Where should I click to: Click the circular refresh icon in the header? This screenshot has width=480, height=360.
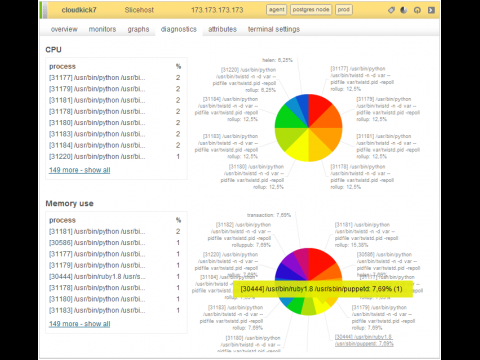pos(417,10)
